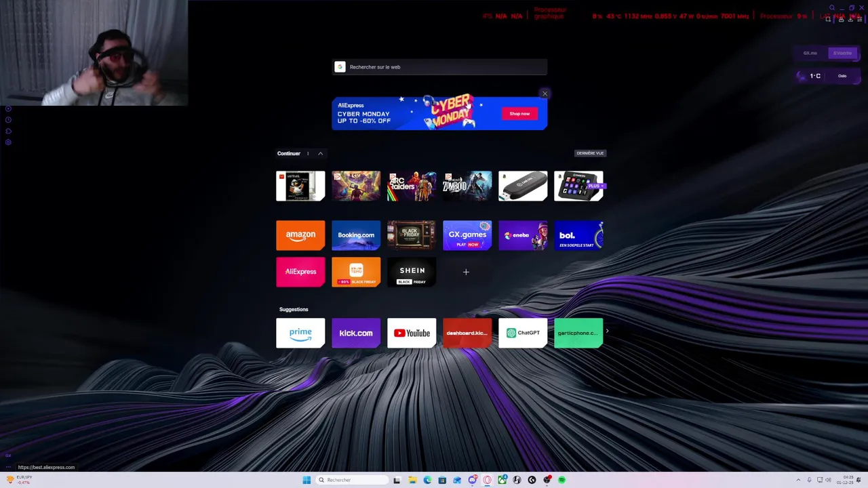The width and height of the screenshot is (868, 488).
Task: Open the Amazon speed dial tile
Action: coord(300,235)
